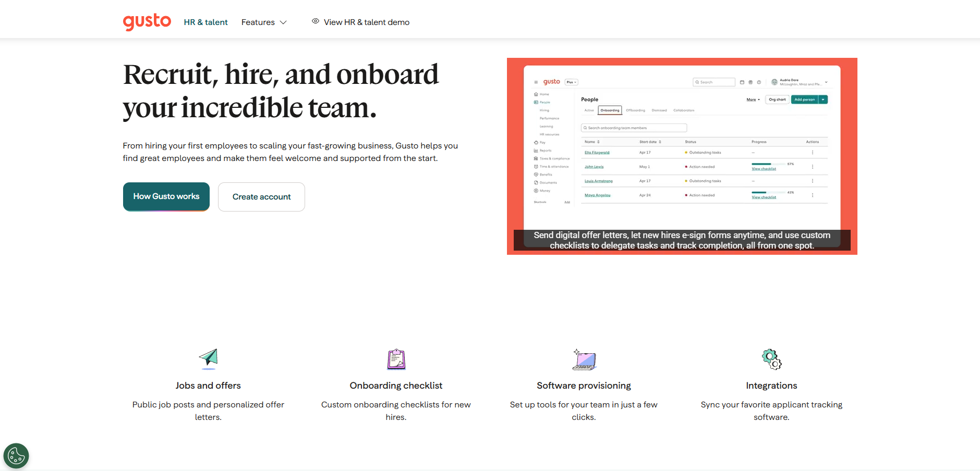980x471 pixels.
Task: Click the Gusto logo in the page header
Action: tap(147, 22)
